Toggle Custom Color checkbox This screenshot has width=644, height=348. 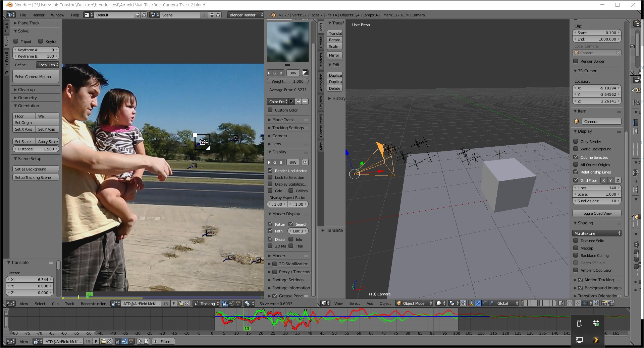coord(270,110)
